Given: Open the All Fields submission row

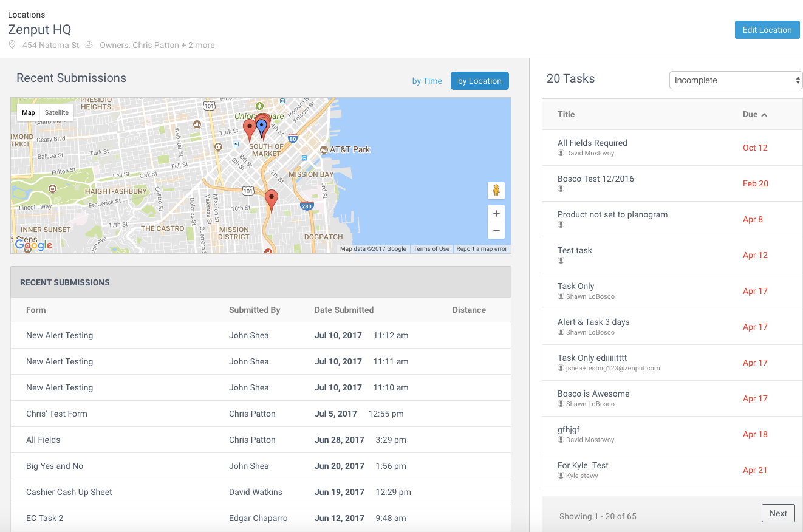Looking at the screenshot, I should pos(261,440).
